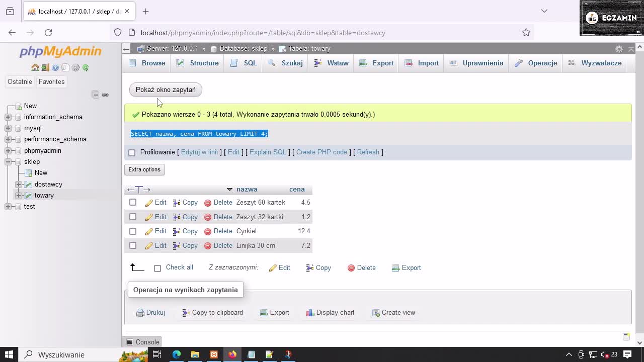Open towary table icon in tree
Screen dimensions: 644x362
coord(29,196)
